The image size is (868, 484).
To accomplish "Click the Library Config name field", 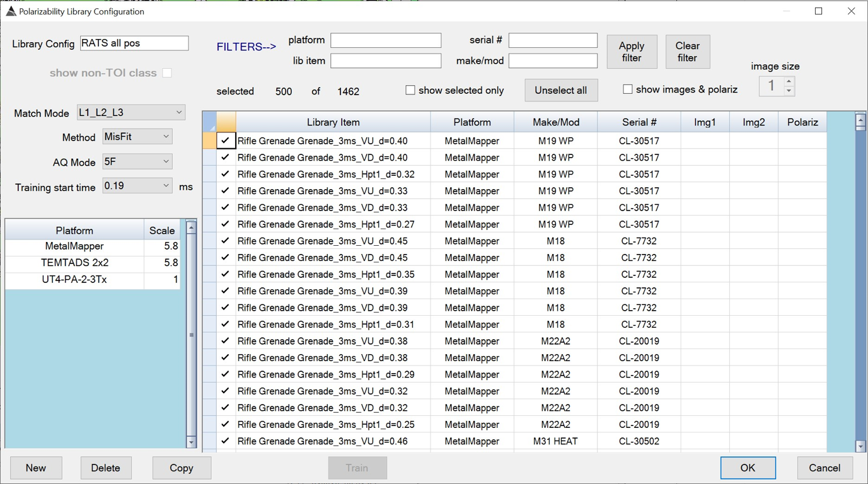I will (134, 43).
